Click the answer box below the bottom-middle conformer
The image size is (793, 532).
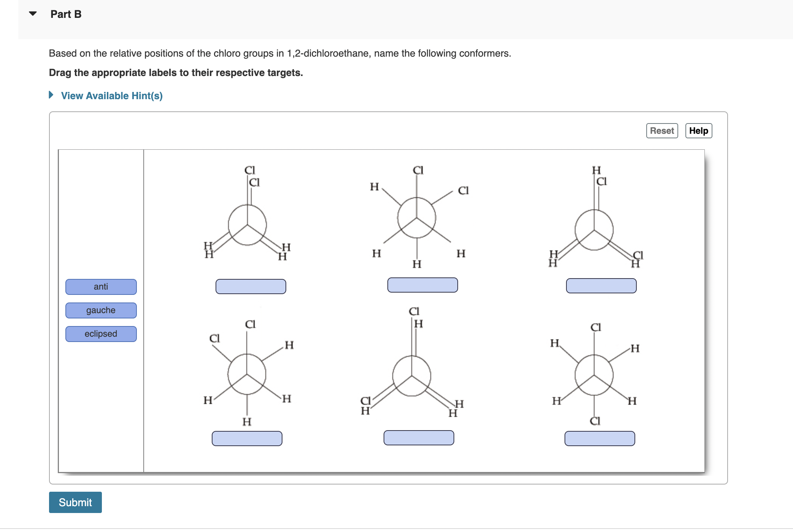point(419,437)
